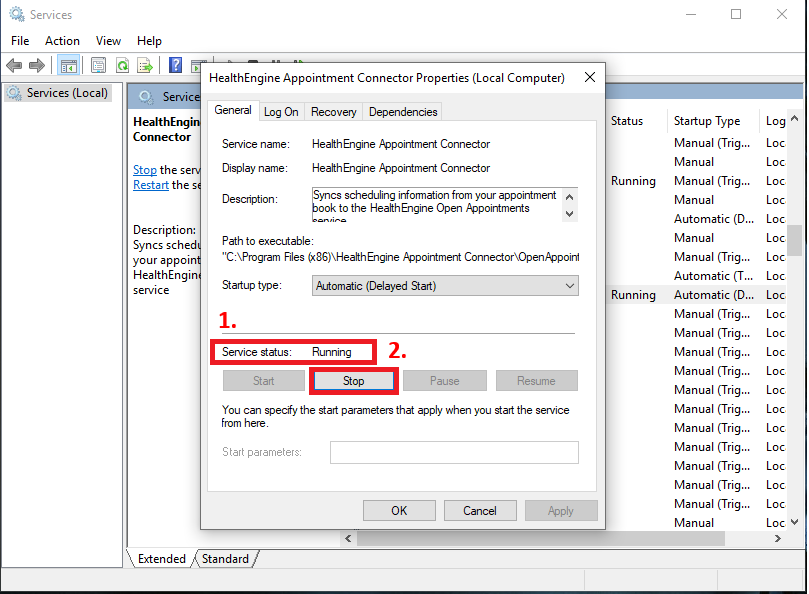Screen dimensions: 809x594
Task: Click the Refresh toolbar icon
Action: (x=122, y=66)
